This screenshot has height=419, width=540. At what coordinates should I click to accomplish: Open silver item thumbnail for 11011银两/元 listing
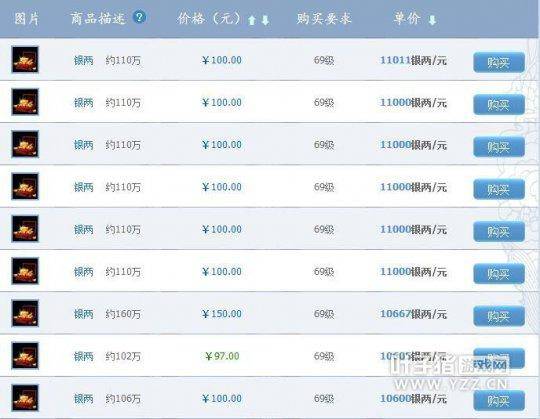click(25, 60)
